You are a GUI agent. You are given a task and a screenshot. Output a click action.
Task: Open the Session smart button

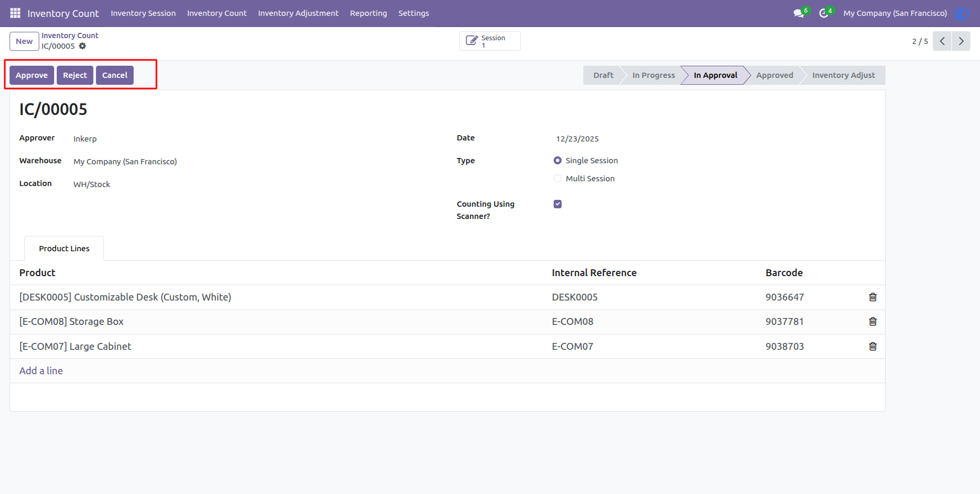pyautogui.click(x=489, y=41)
